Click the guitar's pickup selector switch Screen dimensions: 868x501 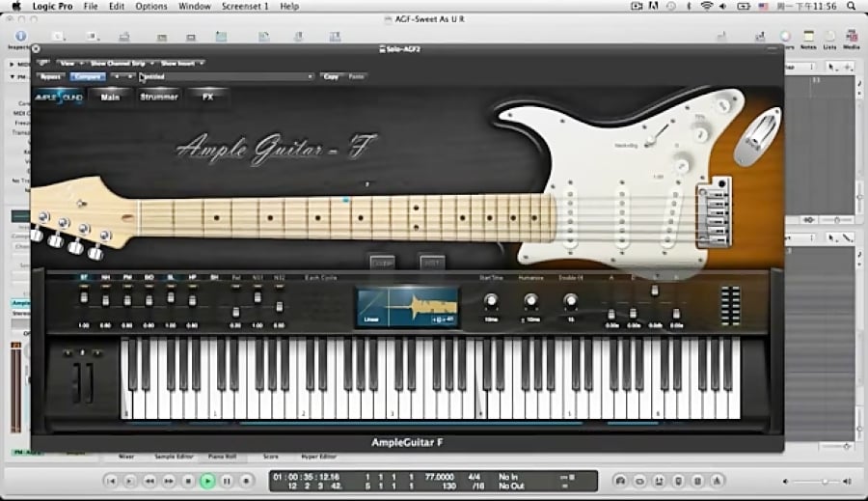[657, 135]
